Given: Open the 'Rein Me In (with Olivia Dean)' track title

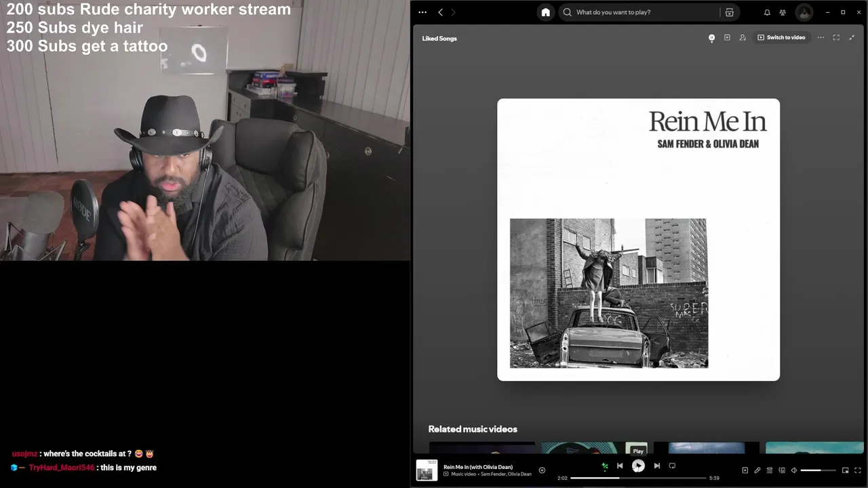Looking at the screenshot, I should (x=478, y=467).
